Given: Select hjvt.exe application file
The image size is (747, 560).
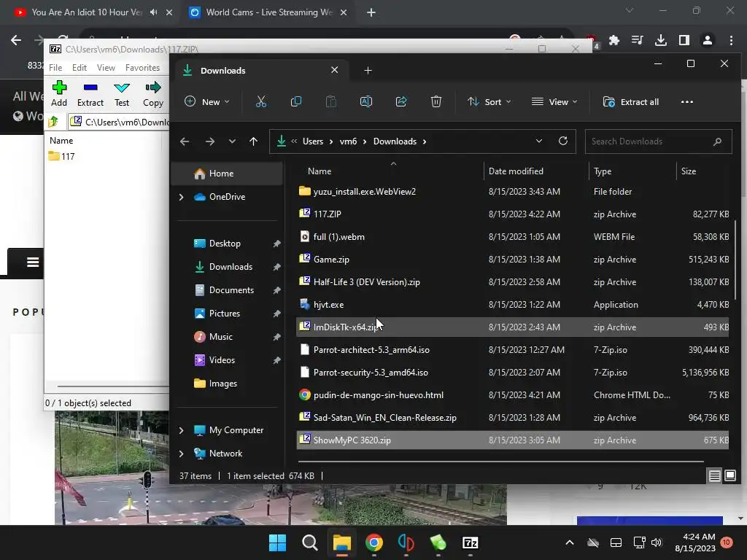Looking at the screenshot, I should click(x=513, y=305).
